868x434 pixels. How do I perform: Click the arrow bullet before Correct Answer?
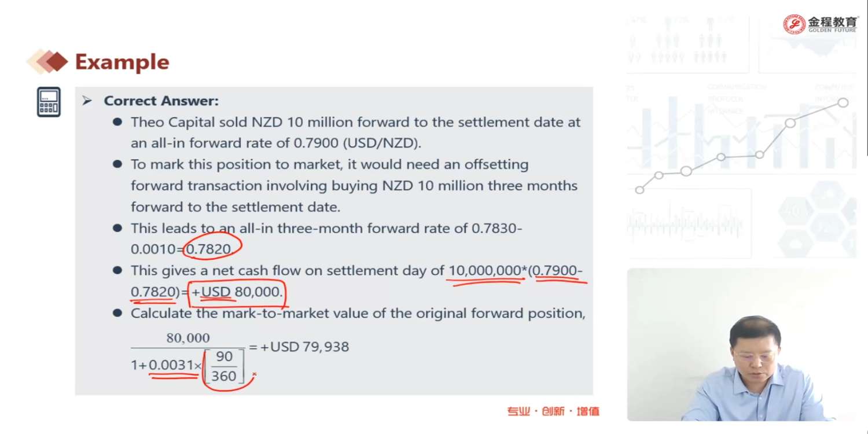87,101
